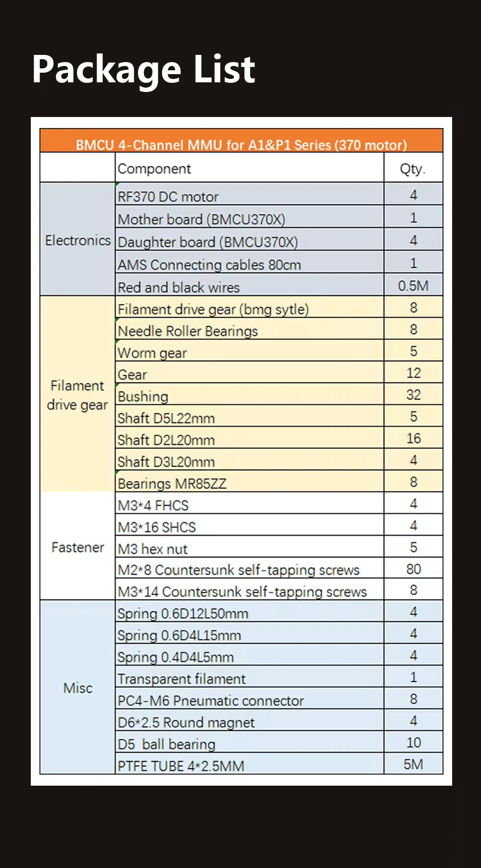The image size is (481, 868).
Task: Click AMS Connecting cables 80cm entry
Action: (209, 264)
